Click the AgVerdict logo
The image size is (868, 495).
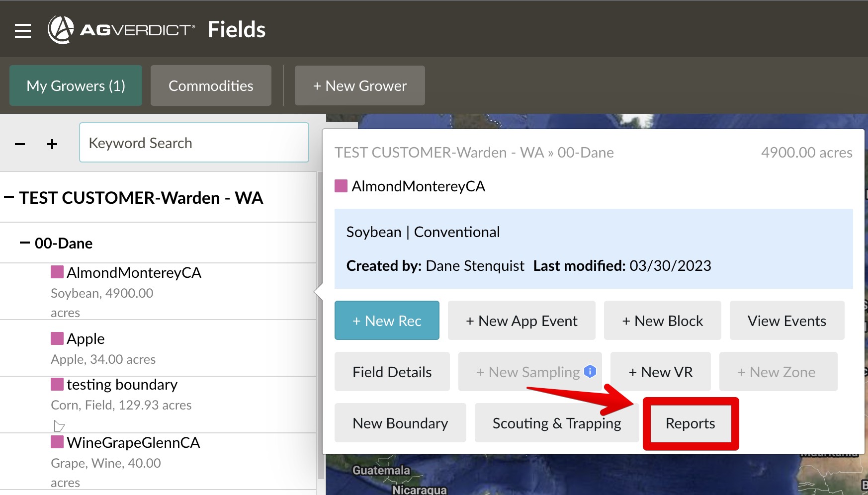(x=121, y=30)
